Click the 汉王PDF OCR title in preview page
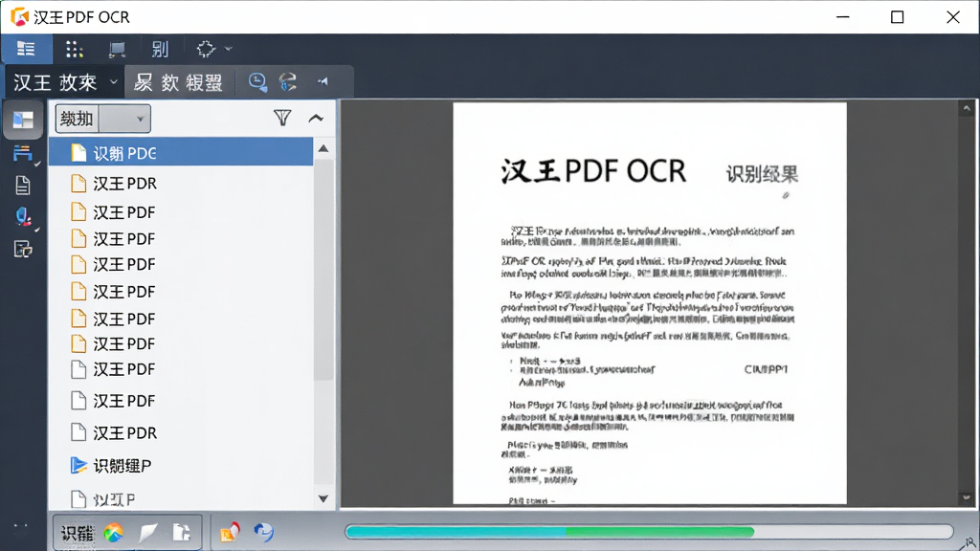The width and height of the screenshot is (980, 551). 593,171
